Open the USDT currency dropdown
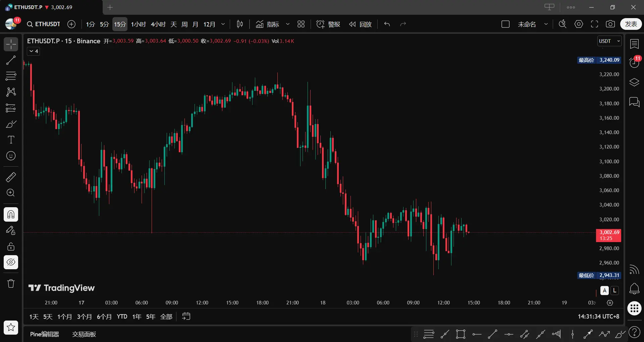Viewport: 644px width, 342px height. tap(609, 41)
